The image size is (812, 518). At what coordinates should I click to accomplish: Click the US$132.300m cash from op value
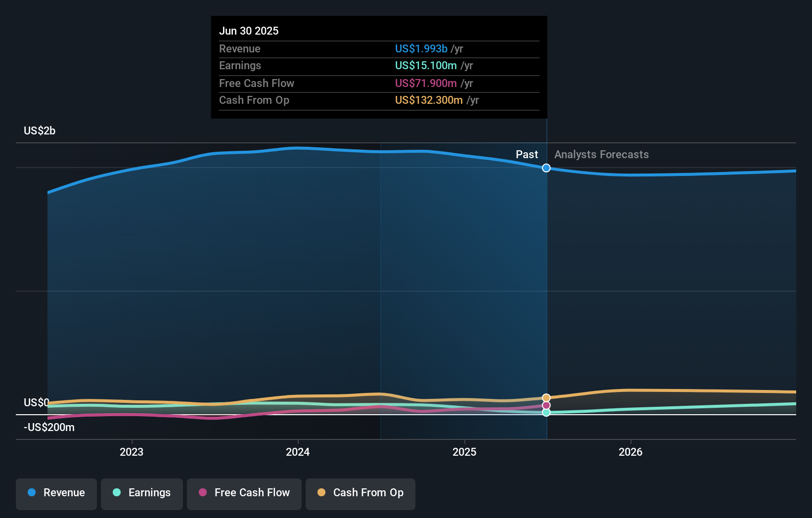pos(429,100)
